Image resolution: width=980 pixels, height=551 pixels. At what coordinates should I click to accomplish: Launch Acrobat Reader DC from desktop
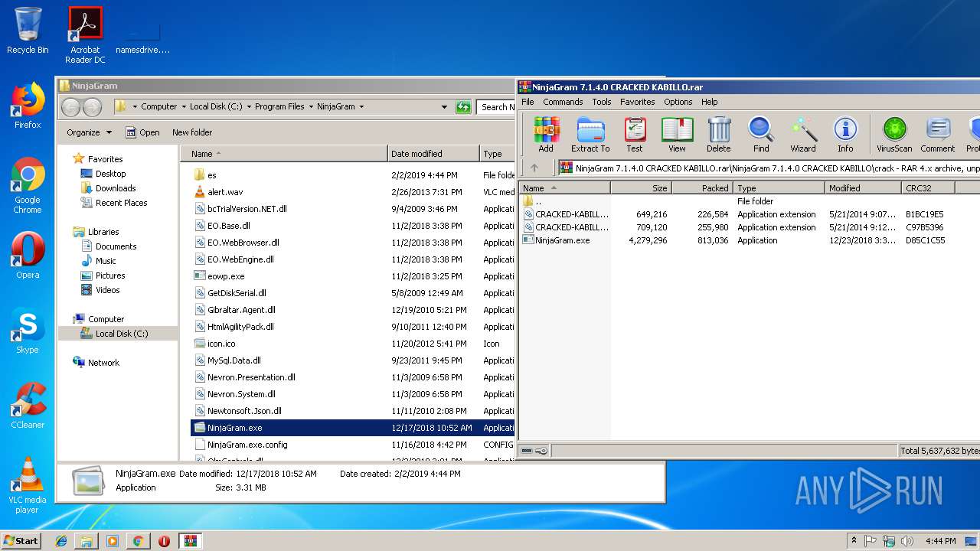[85, 35]
